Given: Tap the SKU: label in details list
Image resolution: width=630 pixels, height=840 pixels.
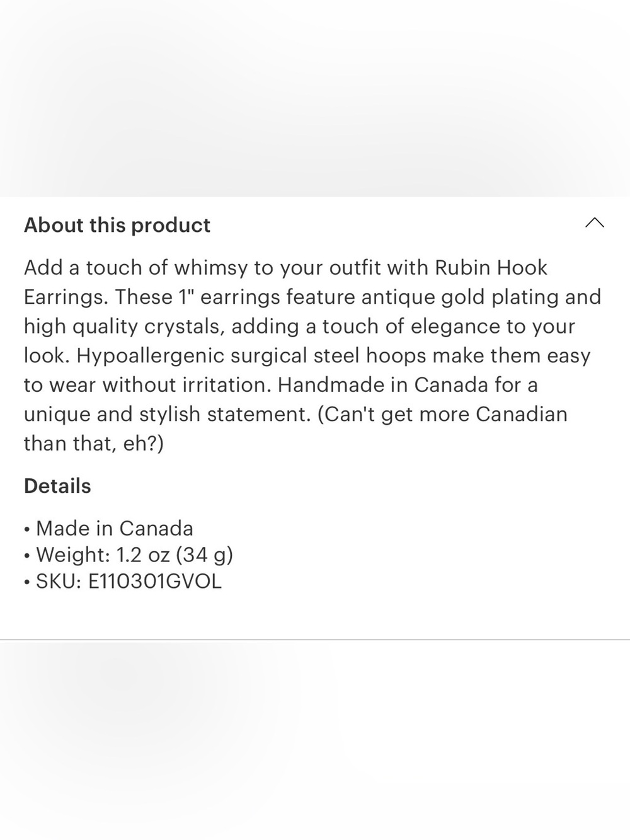Looking at the screenshot, I should click(x=59, y=581).
